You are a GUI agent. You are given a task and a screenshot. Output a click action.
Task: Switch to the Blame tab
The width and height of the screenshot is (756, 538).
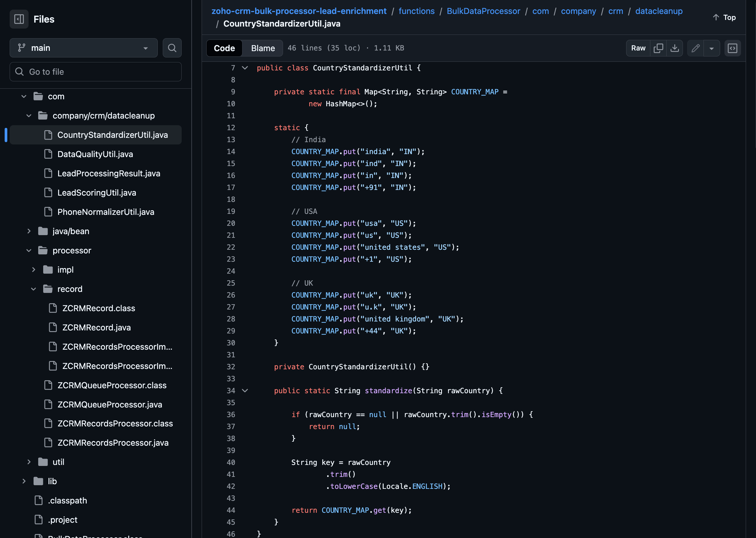[263, 48]
